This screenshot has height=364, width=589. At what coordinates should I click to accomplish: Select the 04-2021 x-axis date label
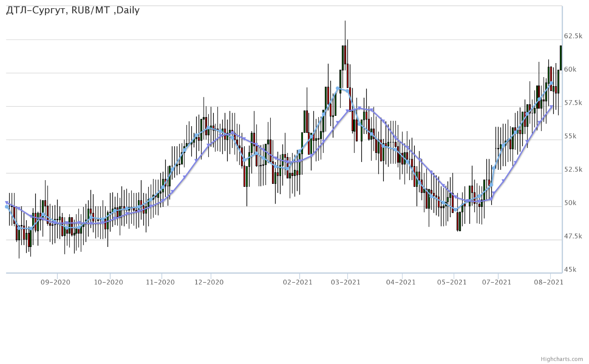(401, 282)
